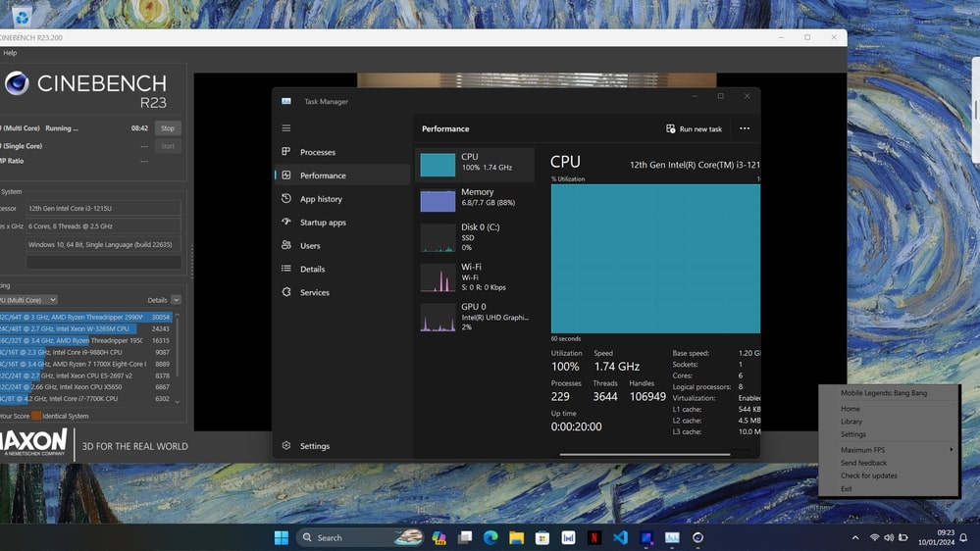Click the Processes icon in Task Manager sidebar
Viewport: 980px width, 551px height.
click(x=286, y=152)
